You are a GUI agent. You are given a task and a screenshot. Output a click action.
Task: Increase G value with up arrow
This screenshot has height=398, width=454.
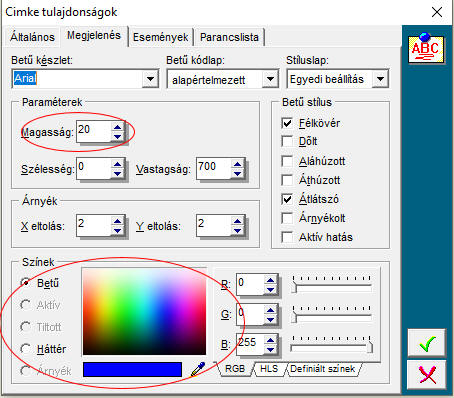pos(271,310)
